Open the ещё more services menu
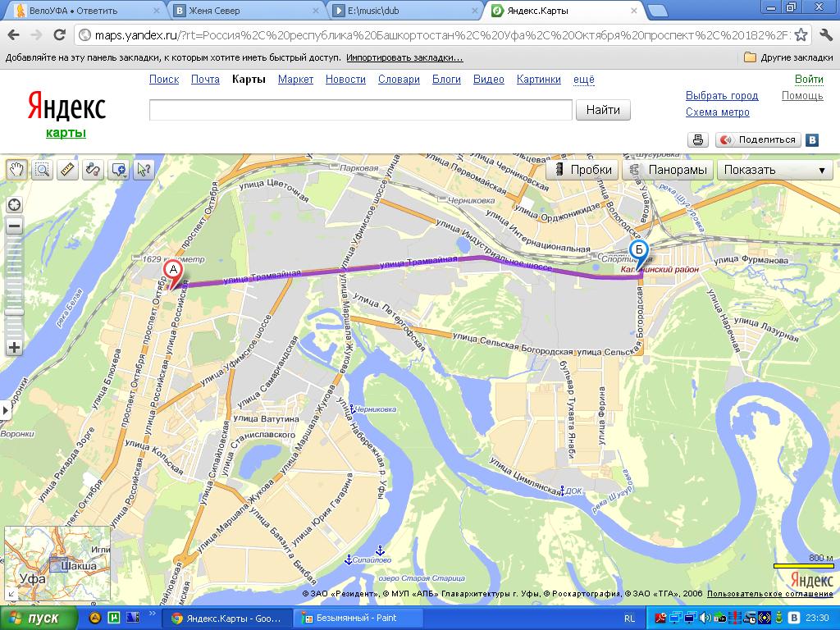 (x=584, y=80)
